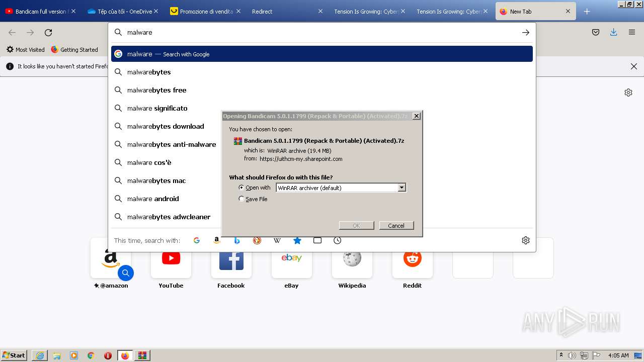Close the Bandicam full version tab

[x=73, y=11]
